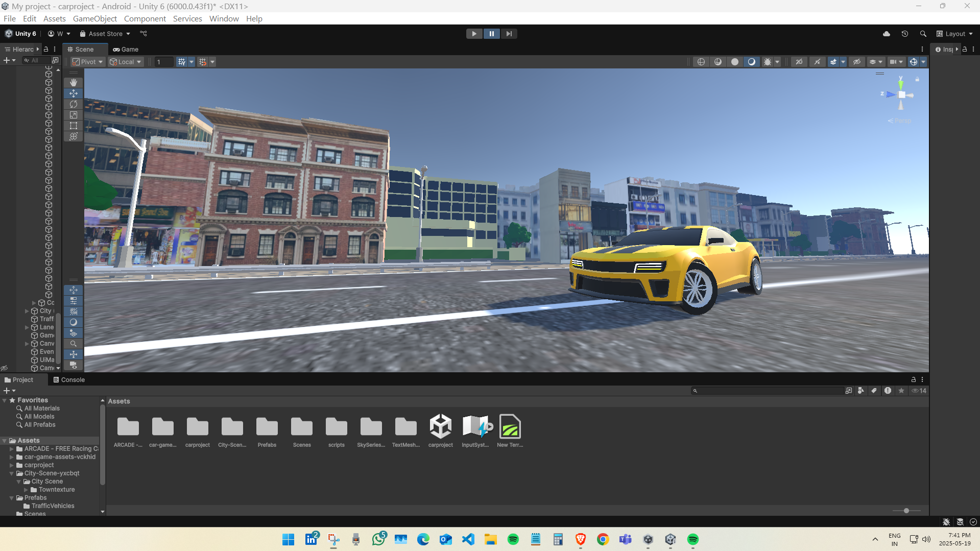
Task: Choose shaded draw mode icon
Action: 752,62
